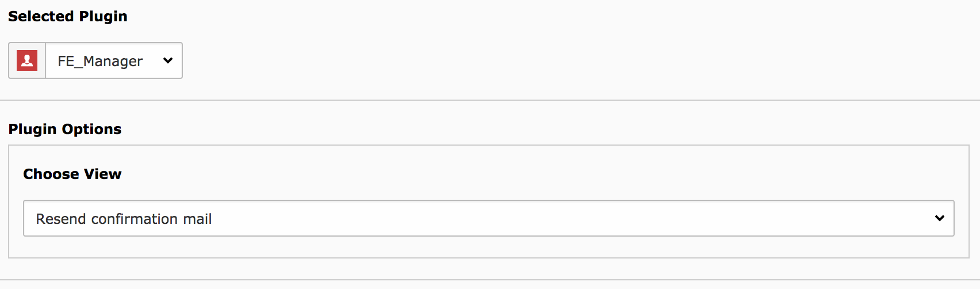The height and width of the screenshot is (289, 980).
Task: Click the word "Plugin" in Selected Plugin
Action: click(103, 16)
